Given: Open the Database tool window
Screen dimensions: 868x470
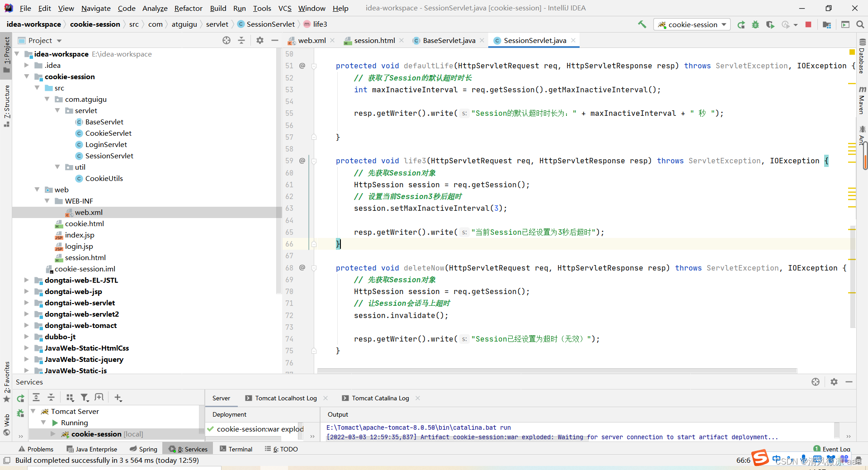Looking at the screenshot, I should (x=862, y=57).
